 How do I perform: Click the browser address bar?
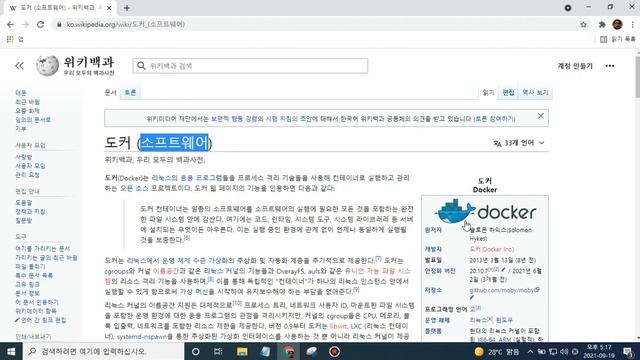(x=318, y=24)
